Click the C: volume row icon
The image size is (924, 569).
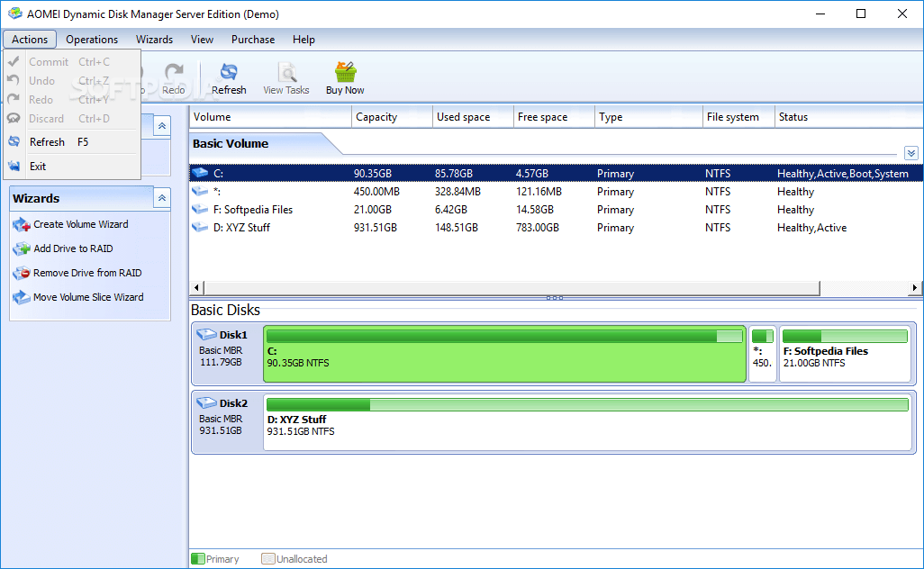200,173
